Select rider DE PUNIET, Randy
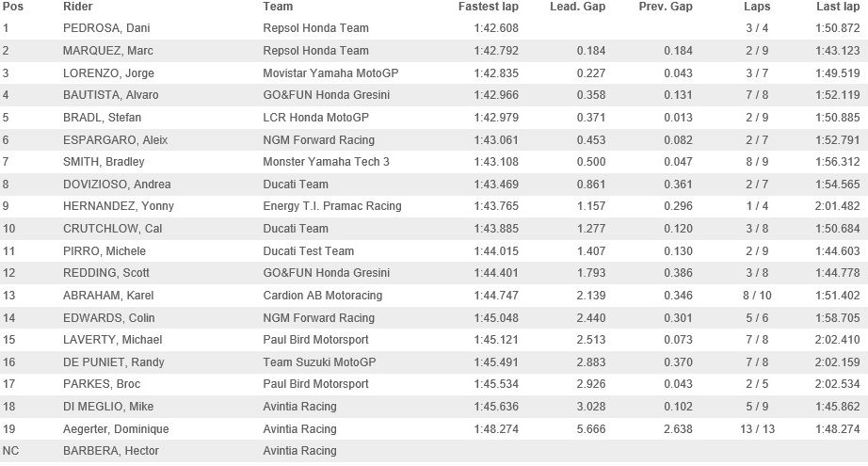868x466 pixels. [114, 362]
